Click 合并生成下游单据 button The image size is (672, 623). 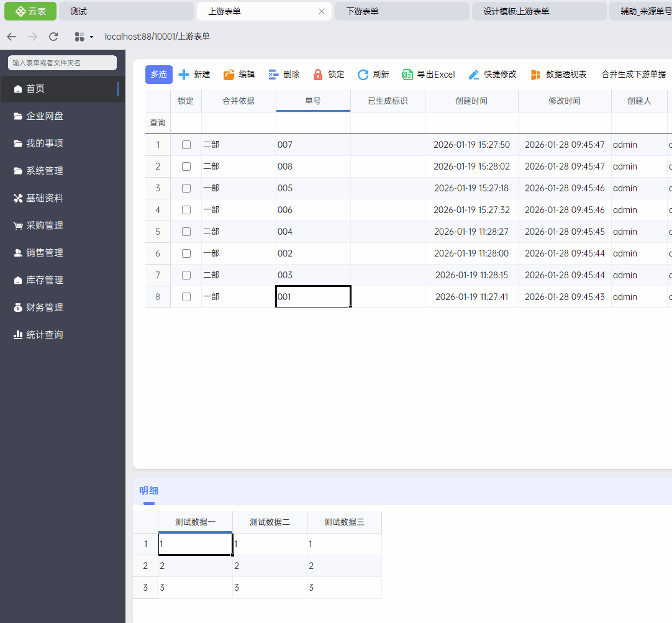(x=633, y=75)
